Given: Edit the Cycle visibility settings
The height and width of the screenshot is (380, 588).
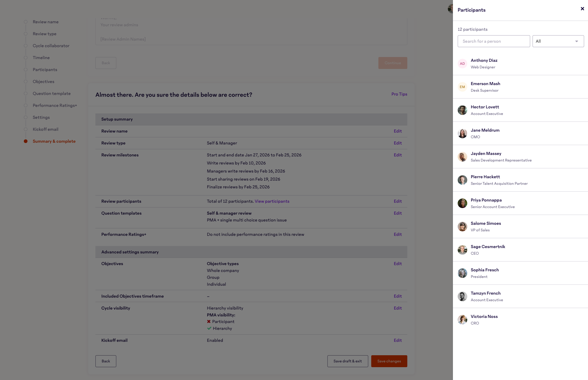Looking at the screenshot, I should pyautogui.click(x=397, y=308).
